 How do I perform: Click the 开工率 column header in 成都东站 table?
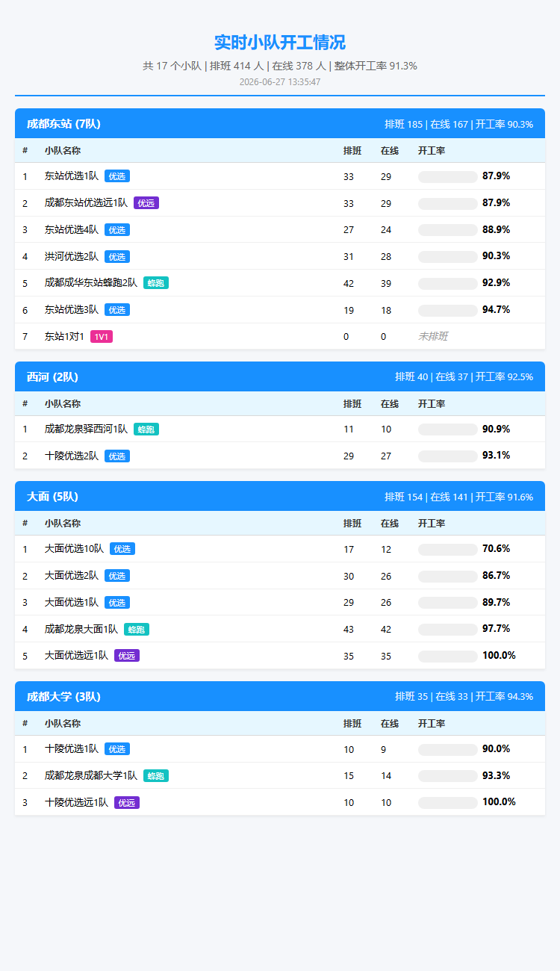(432, 151)
